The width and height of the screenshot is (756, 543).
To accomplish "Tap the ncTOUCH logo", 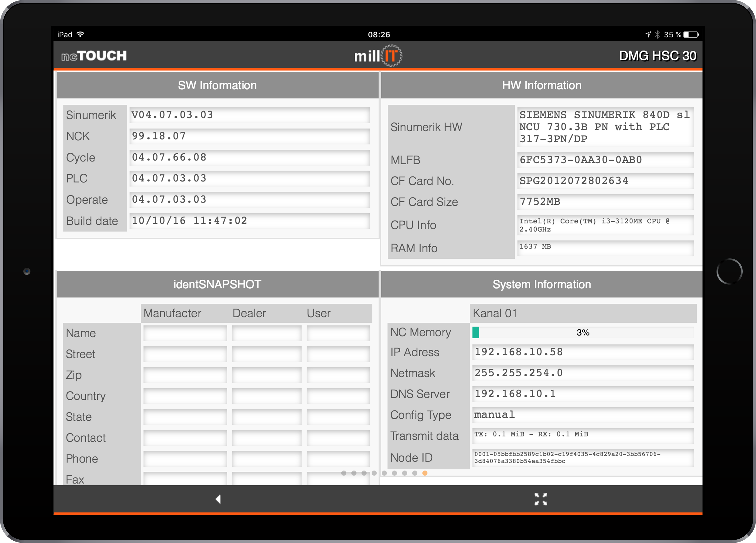I will 94,56.
